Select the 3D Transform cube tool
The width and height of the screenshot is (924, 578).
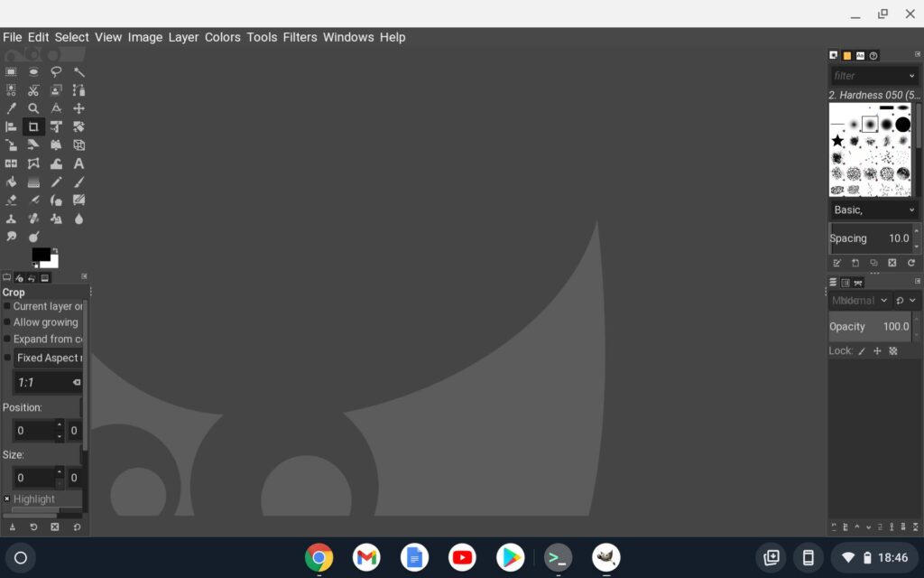click(x=79, y=145)
